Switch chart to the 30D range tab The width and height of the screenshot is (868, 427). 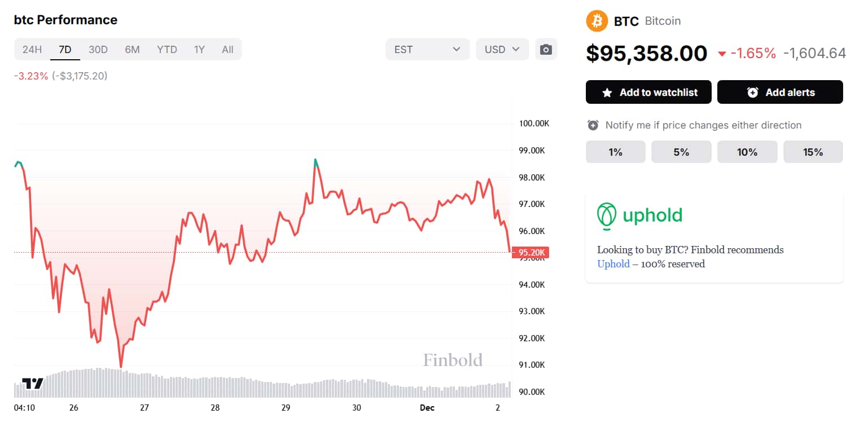tap(98, 49)
